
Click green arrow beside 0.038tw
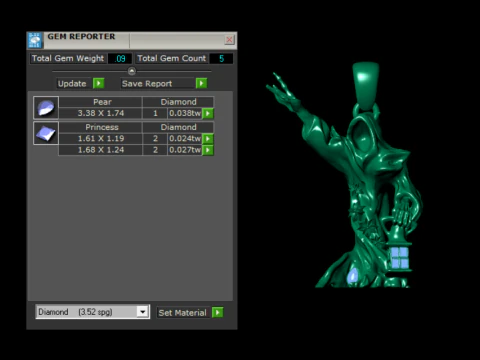coord(208,113)
